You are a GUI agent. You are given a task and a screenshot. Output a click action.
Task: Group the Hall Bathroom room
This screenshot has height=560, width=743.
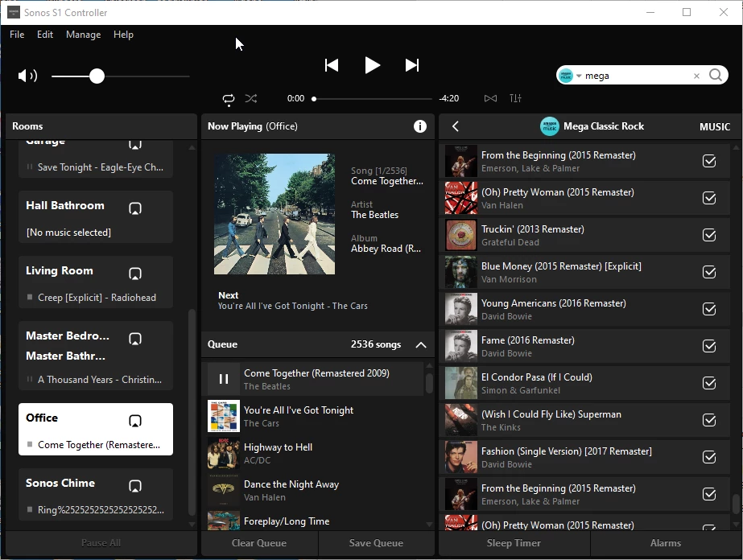pyautogui.click(x=135, y=208)
